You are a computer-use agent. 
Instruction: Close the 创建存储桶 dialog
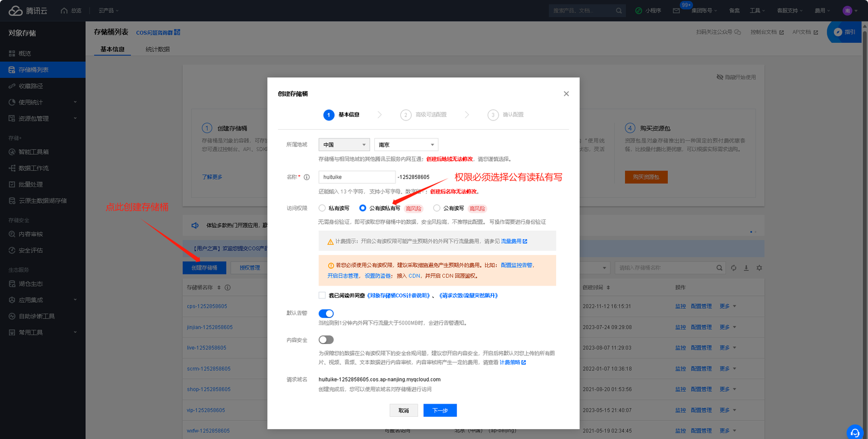[x=566, y=94]
